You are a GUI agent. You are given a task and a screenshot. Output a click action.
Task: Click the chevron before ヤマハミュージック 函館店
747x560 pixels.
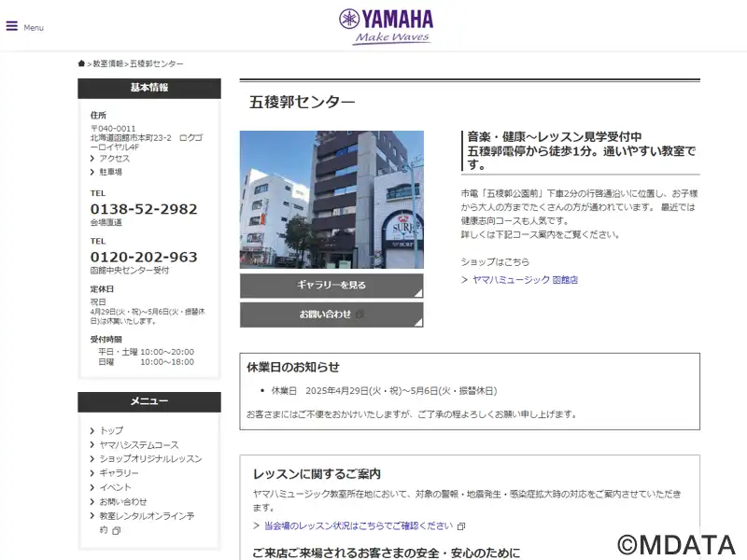[x=464, y=280]
